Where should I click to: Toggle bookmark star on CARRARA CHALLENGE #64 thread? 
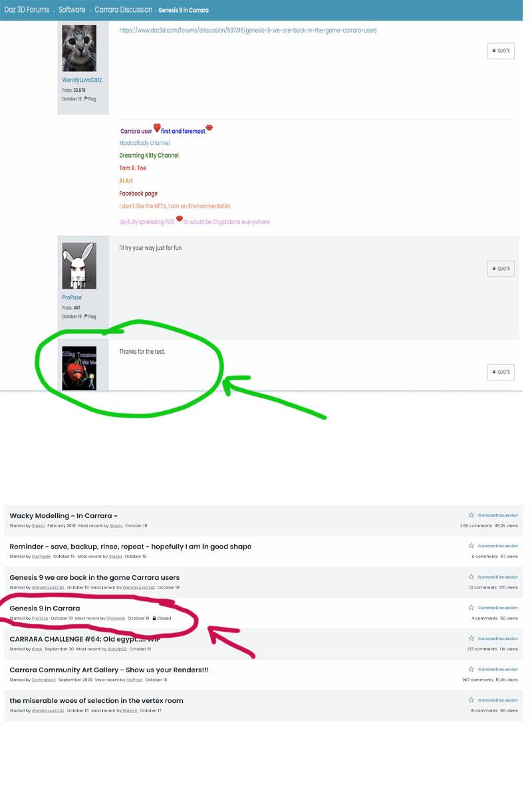(471, 638)
